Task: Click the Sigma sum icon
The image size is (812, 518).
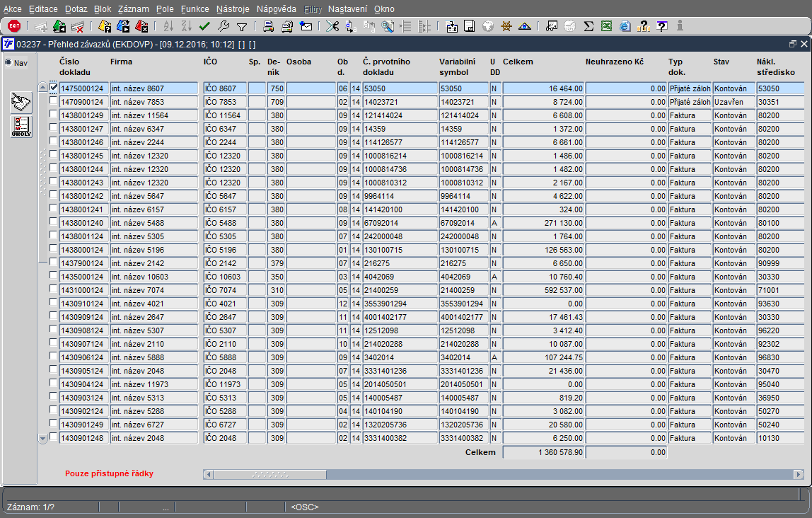Action: (x=588, y=26)
